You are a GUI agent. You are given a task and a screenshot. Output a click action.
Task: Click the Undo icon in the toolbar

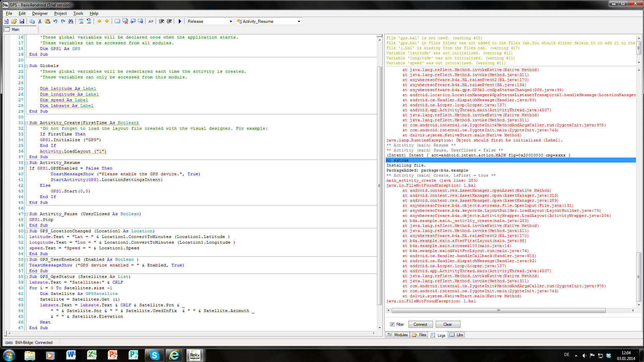point(55,21)
